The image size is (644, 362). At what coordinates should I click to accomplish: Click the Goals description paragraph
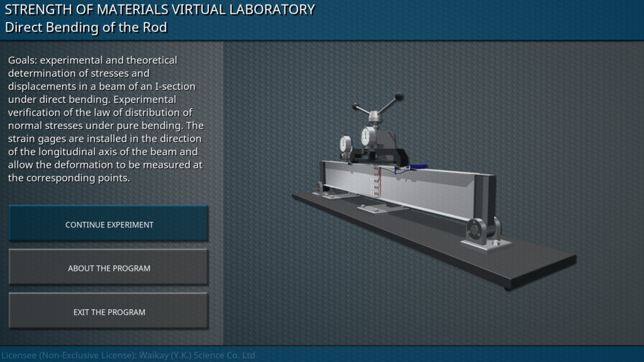106,119
